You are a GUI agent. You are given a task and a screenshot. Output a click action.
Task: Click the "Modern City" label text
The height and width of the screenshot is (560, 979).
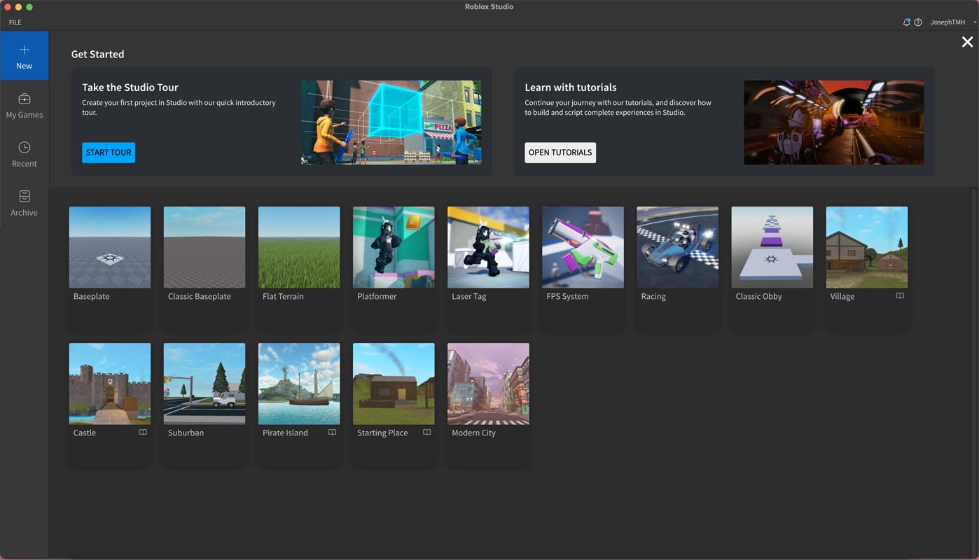click(x=474, y=433)
